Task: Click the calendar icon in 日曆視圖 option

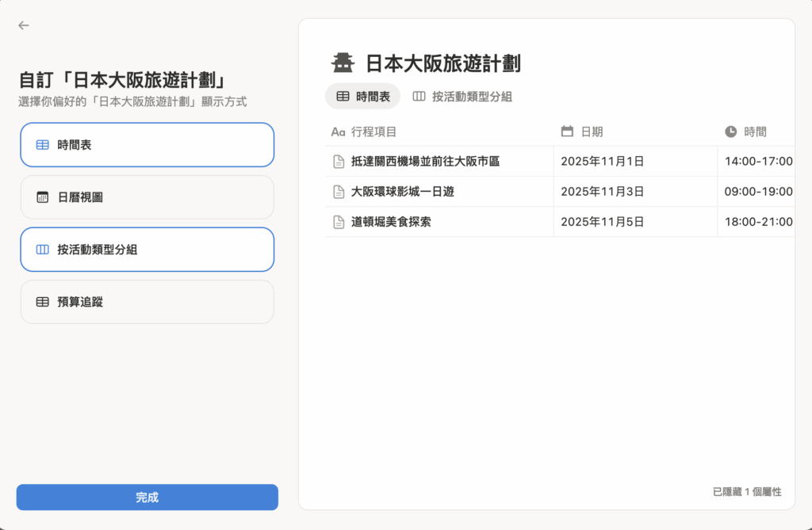Action: coord(43,197)
